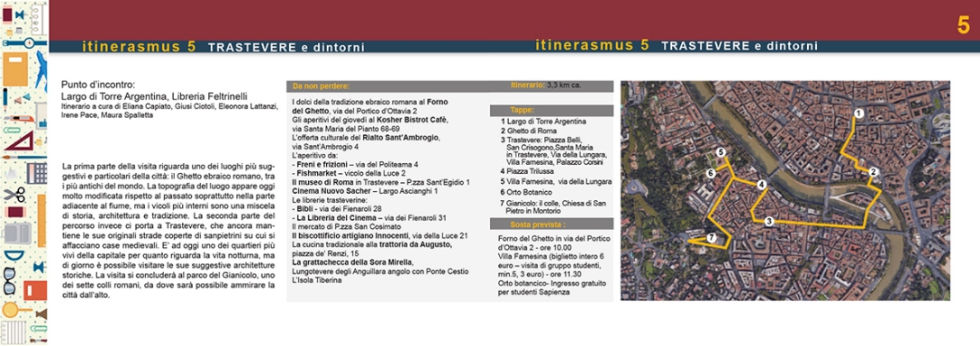This screenshot has width=980, height=346.
Task: Select map marker 4 at Piazza Trilussa
Action: tap(760, 184)
